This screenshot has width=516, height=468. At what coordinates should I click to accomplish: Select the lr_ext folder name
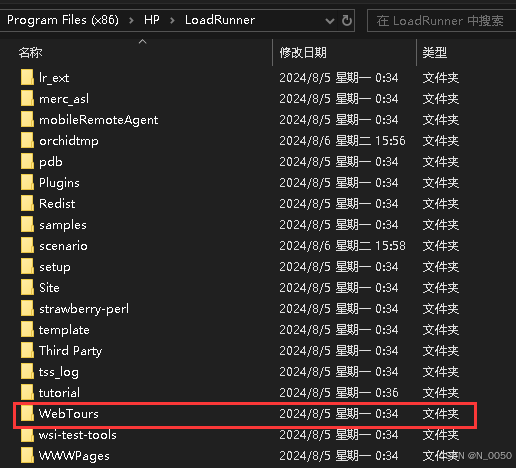pos(54,78)
